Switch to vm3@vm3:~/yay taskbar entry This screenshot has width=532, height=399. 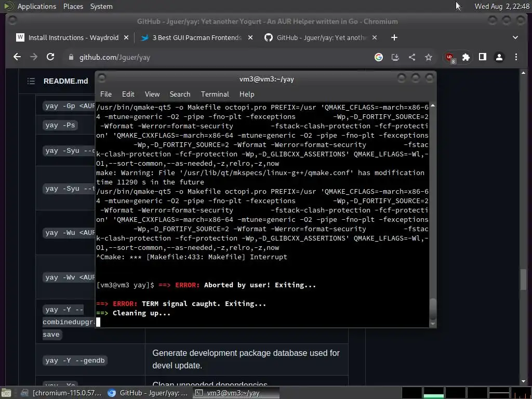click(x=236, y=393)
